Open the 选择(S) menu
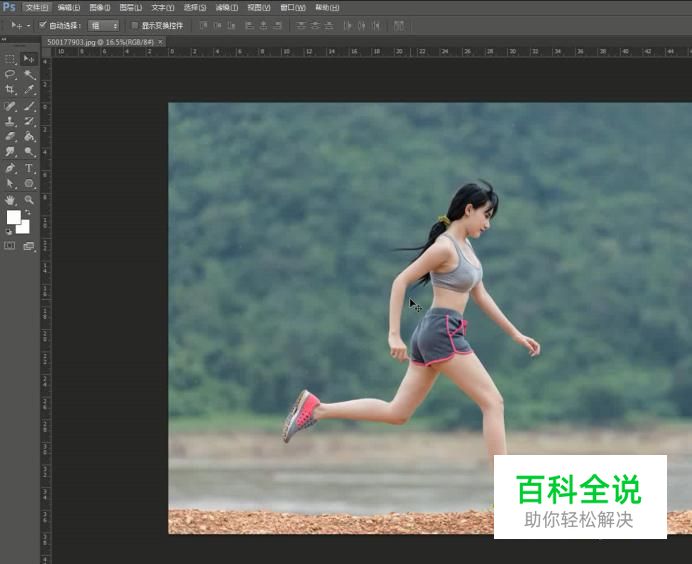Viewport: 692px width, 564px height. pos(195,8)
